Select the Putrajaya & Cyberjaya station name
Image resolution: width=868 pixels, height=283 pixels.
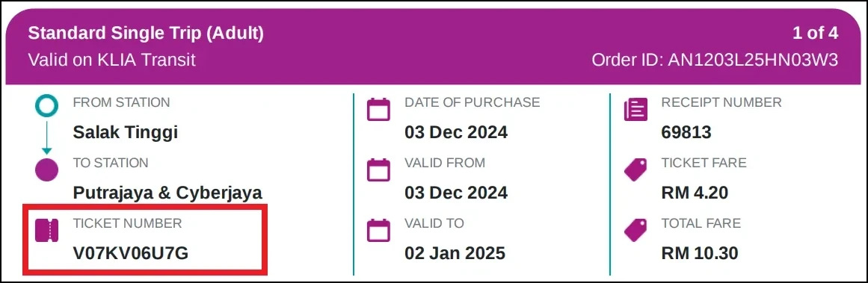coord(167,193)
